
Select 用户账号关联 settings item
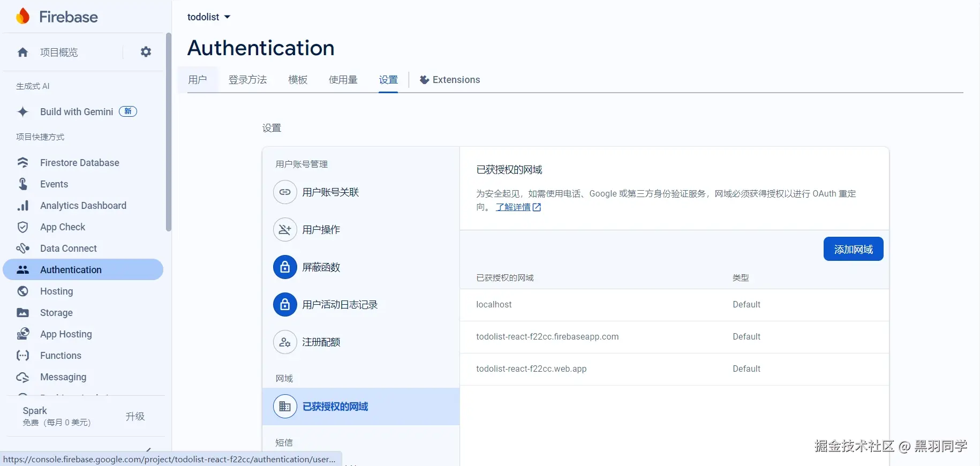coord(361,192)
